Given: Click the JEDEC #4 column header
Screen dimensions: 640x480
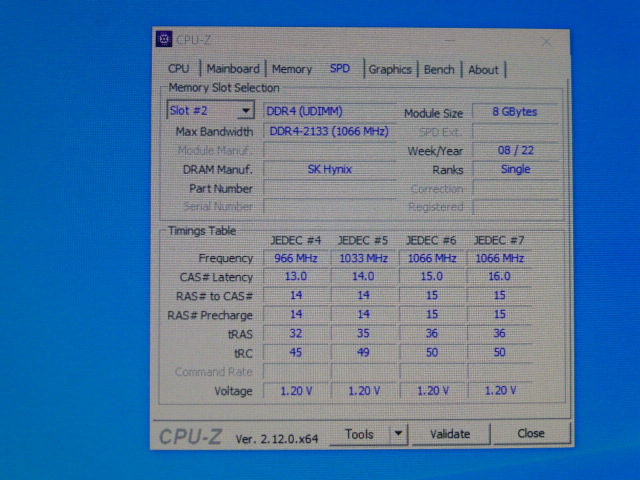Looking at the screenshot, I should point(296,240).
